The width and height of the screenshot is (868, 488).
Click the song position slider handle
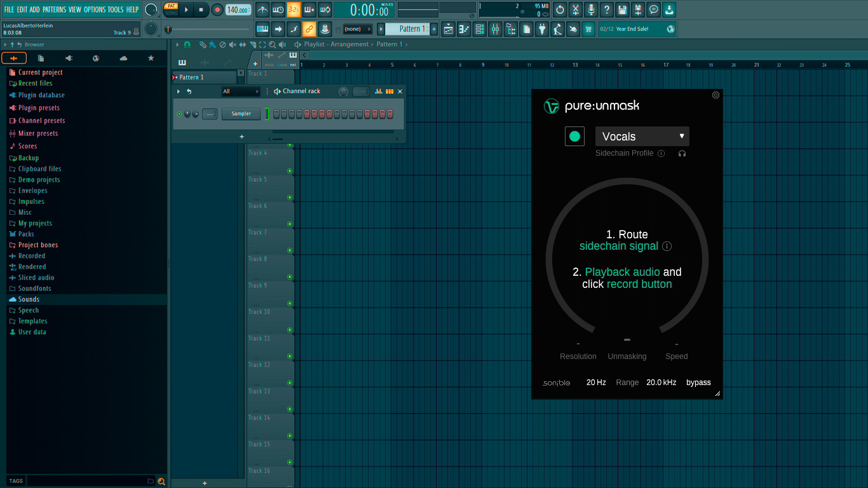[168, 29]
